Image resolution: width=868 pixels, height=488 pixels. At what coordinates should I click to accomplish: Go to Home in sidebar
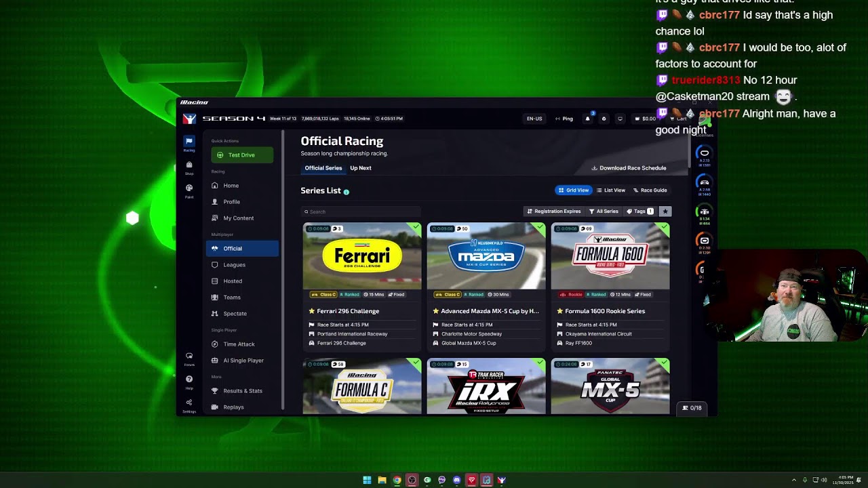click(x=242, y=186)
